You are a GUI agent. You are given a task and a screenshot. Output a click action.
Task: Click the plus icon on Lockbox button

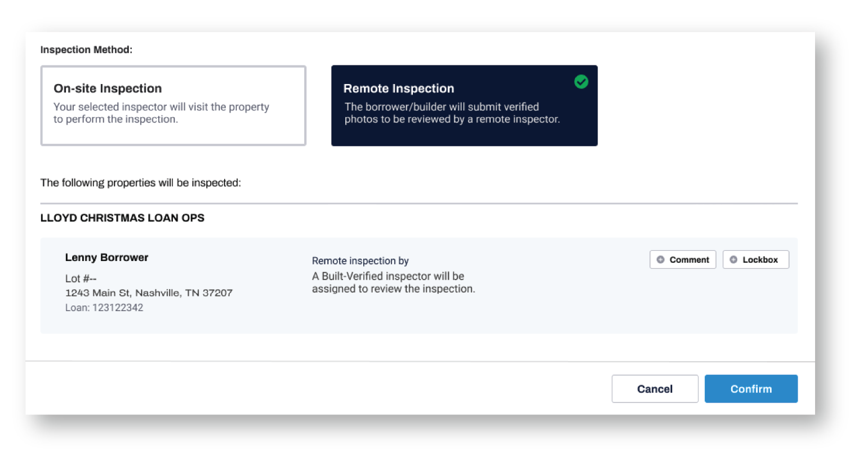(x=733, y=260)
